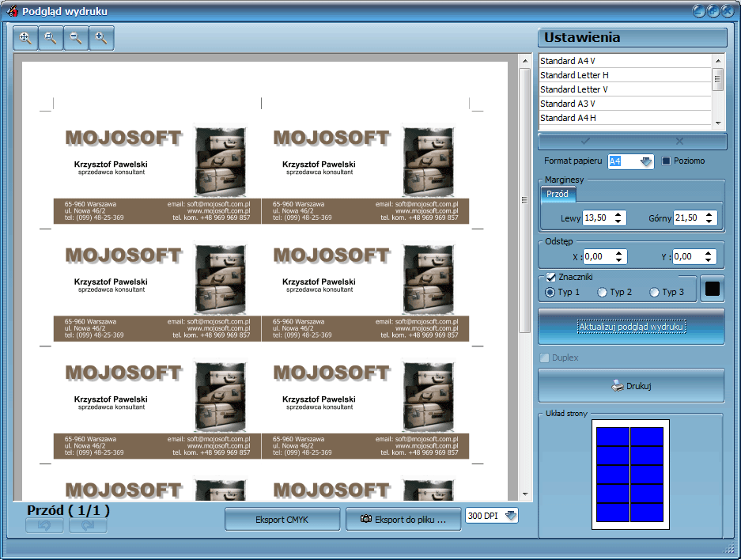Click the Aktualizuj podgląd wydruku button
The width and height of the screenshot is (741, 560).
(x=631, y=327)
